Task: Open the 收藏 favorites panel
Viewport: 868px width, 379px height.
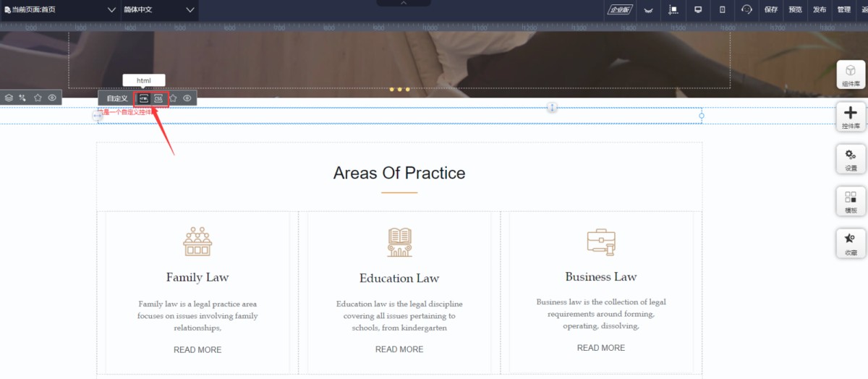Action: [x=851, y=244]
